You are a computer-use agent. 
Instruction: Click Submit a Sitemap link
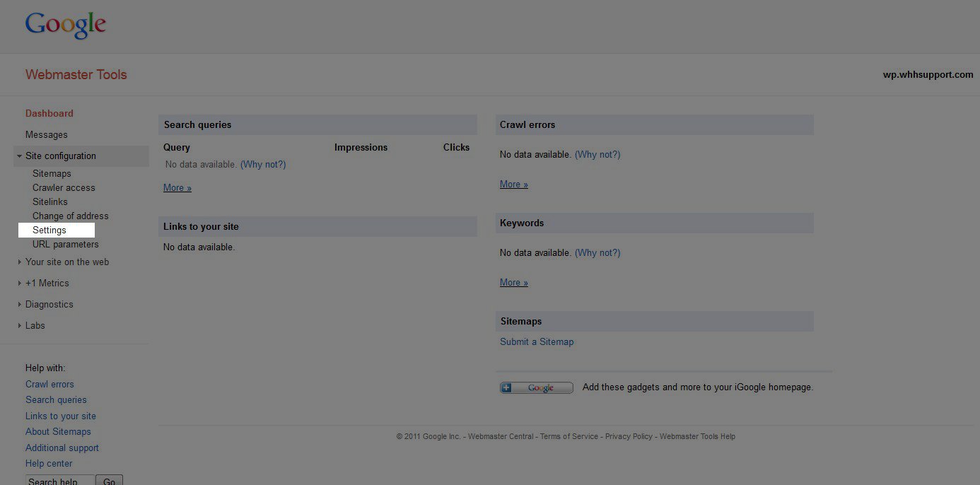click(x=537, y=341)
